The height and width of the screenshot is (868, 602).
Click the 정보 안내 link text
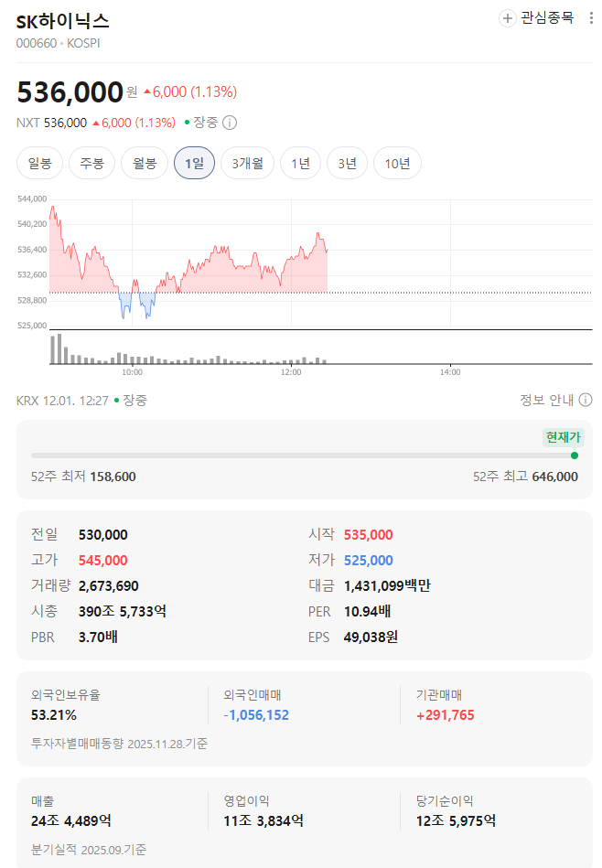point(546,400)
